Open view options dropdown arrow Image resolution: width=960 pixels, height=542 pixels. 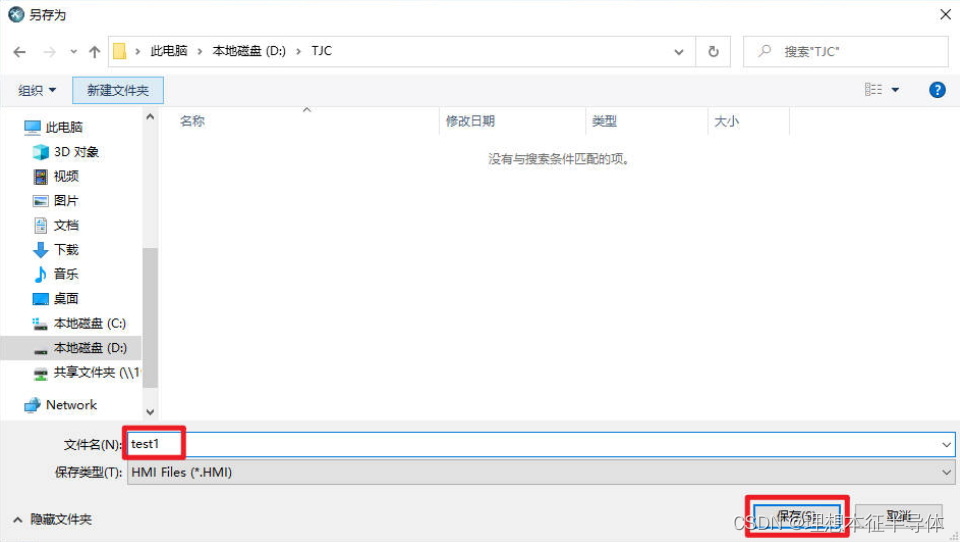coord(896,90)
